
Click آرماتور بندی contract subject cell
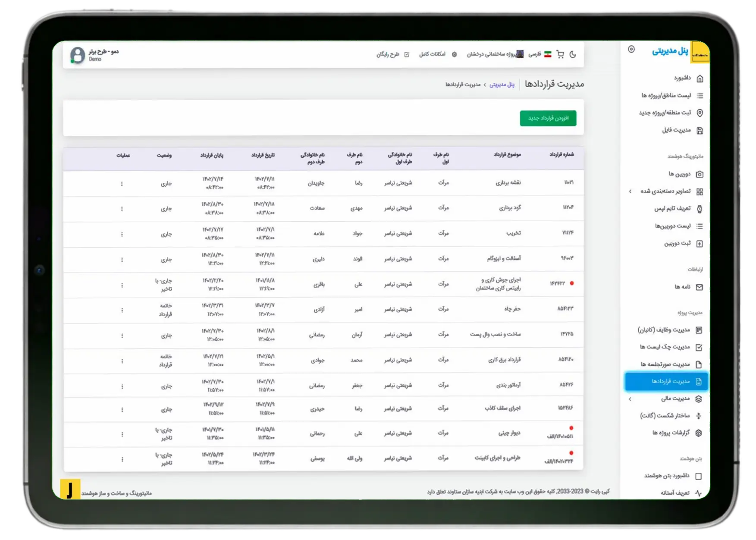pyautogui.click(x=508, y=385)
